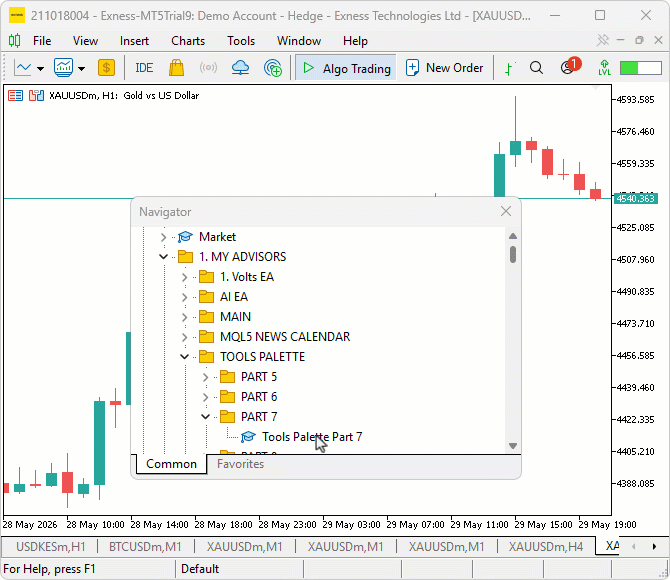Click the MQL5 NEWS CALENDAR folder icon
This screenshot has height=580, width=670.
(x=206, y=337)
